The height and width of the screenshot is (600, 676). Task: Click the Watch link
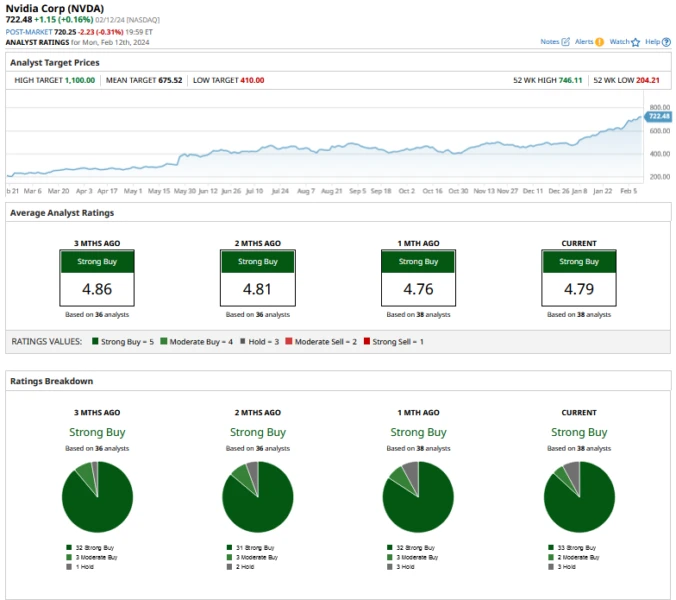point(620,41)
